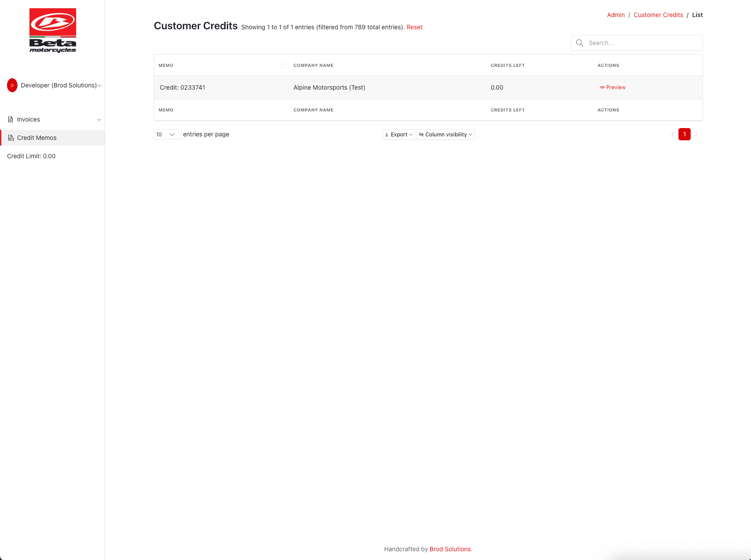Click the Column visibility crossed-eye icon
Screen dimensions: 751x560
click(x=422, y=135)
